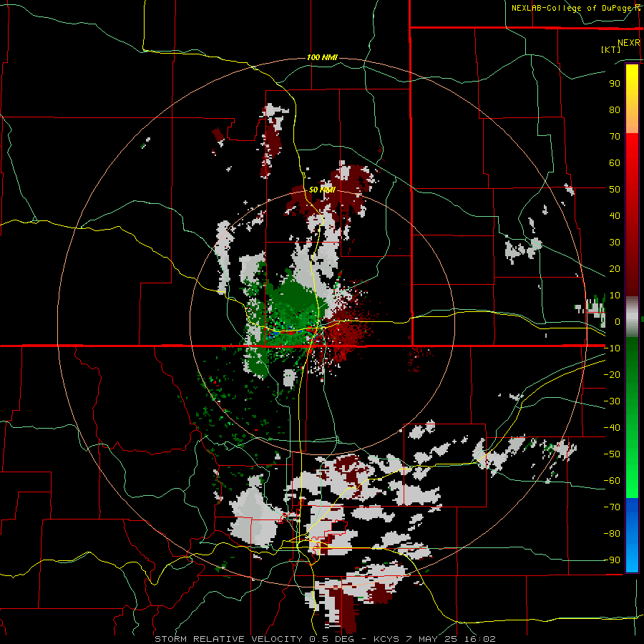
Task: Click the -80 scale label
Action: point(612,534)
